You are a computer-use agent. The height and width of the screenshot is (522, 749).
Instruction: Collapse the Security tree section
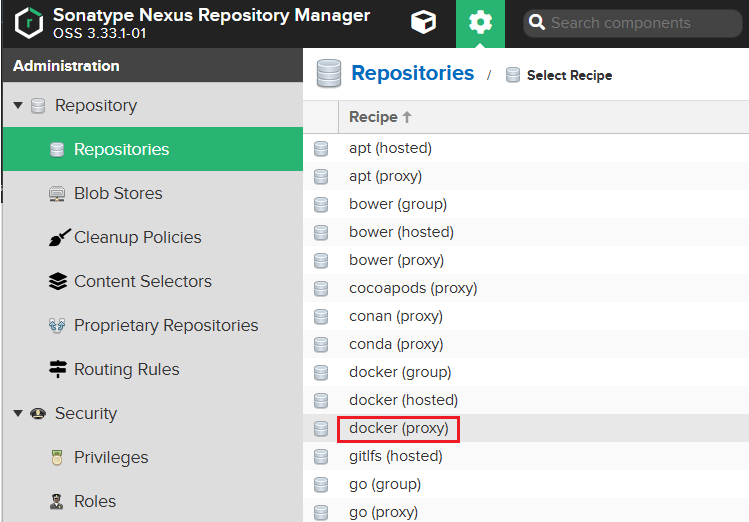pyautogui.click(x=18, y=413)
